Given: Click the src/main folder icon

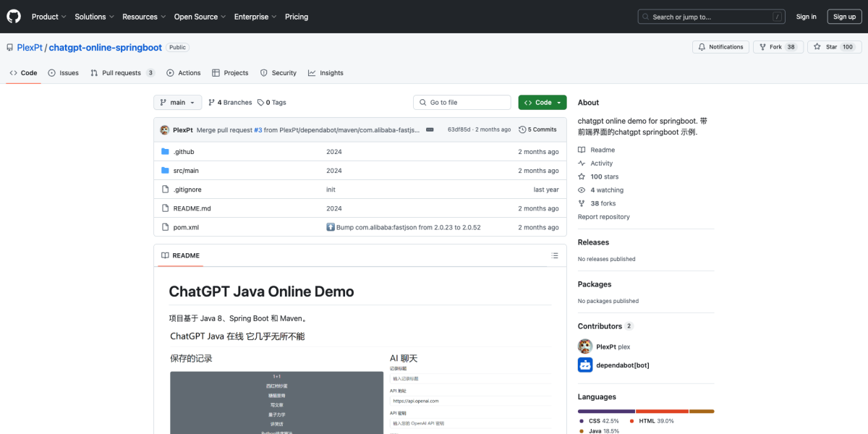Looking at the screenshot, I should pos(165,170).
